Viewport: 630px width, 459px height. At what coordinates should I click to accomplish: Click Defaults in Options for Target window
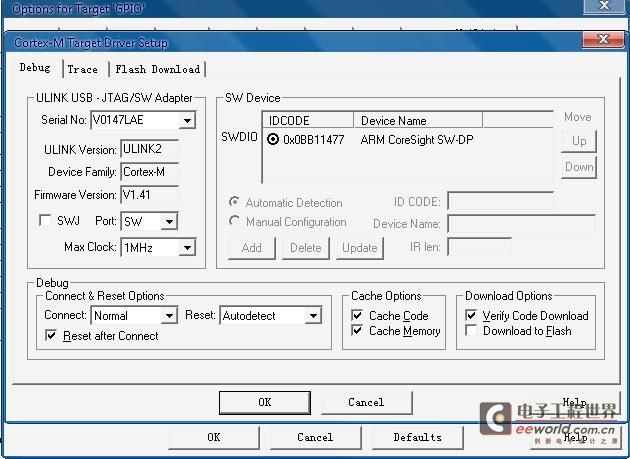tap(417, 437)
